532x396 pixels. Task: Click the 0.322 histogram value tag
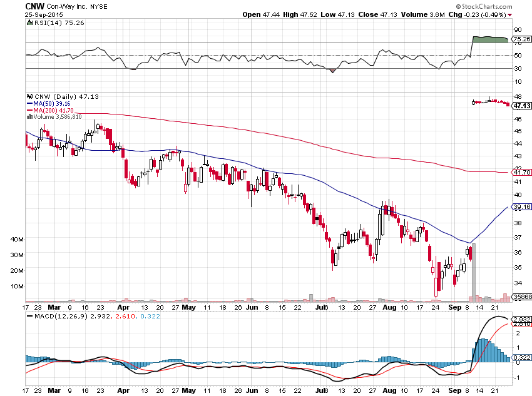point(522,357)
